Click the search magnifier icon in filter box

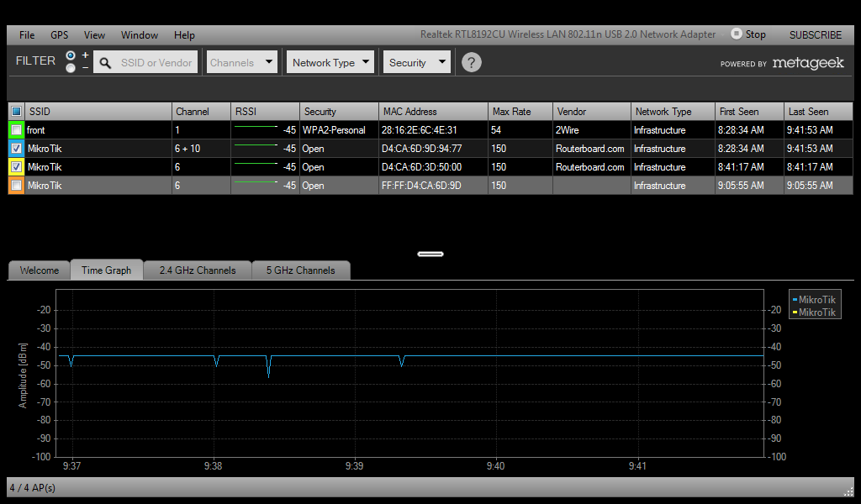tap(105, 62)
